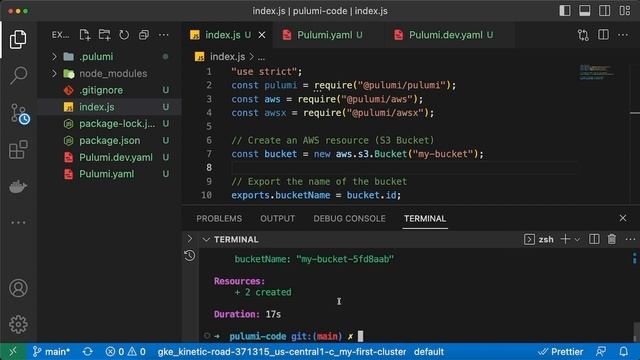Click the default namespace in status bar
Screen dimensions: 640x360
(x=429, y=351)
